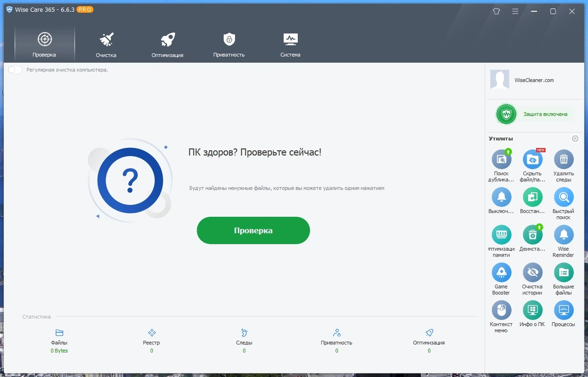Screen dimensions: 588x377
Task: Click the Wise Care 365 logo icon
Action: click(x=9, y=10)
